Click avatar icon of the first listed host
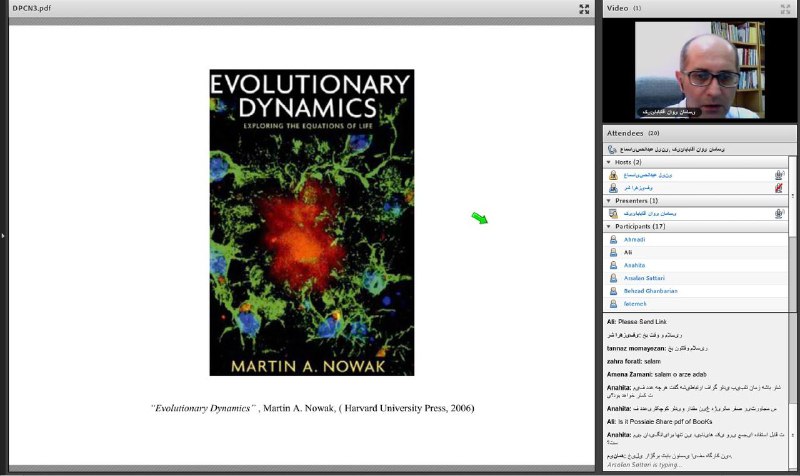The image size is (800, 476). pos(613,175)
